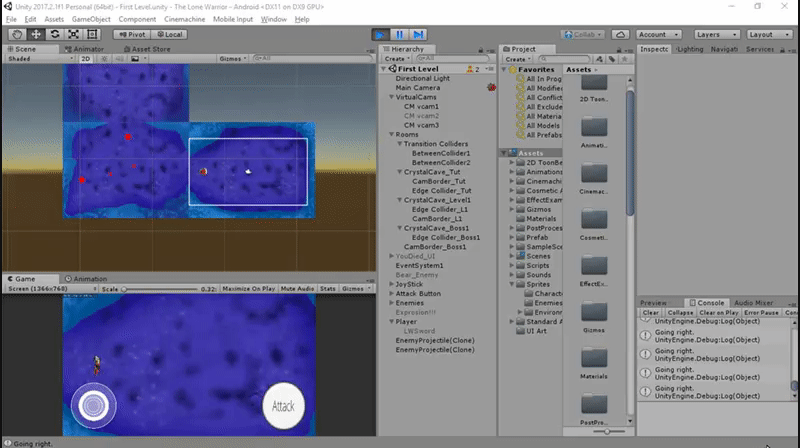Viewport: 800px width, 448px height.
Task: Open the Screen resolution dropdown
Action: (52, 289)
